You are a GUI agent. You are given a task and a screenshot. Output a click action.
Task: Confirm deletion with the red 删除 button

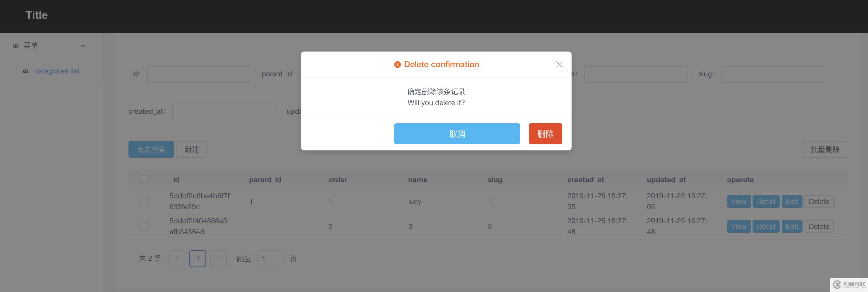(545, 134)
